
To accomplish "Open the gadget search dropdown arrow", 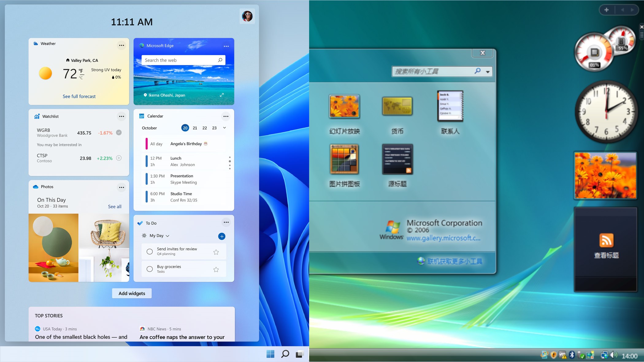I will 488,72.
